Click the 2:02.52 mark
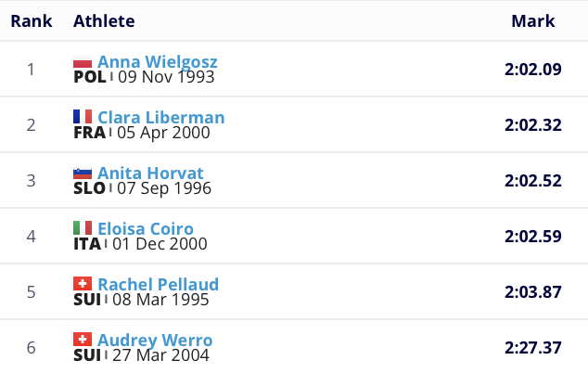 pos(533,180)
